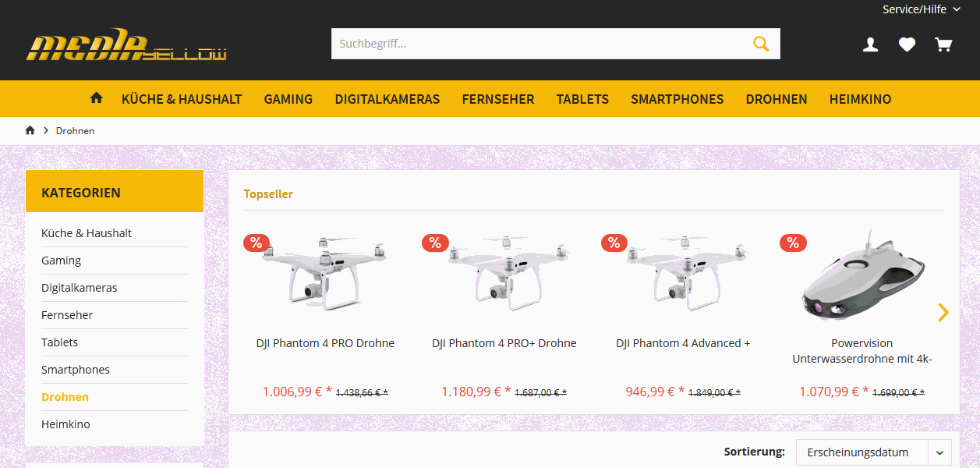The image size is (980, 468).
Task: Expand the Service/Hilfe dropdown
Action: point(922,9)
